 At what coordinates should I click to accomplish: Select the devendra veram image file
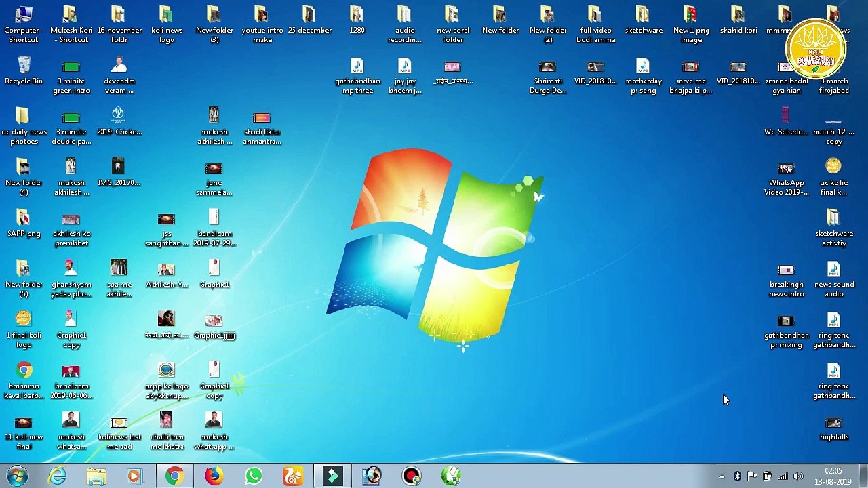coord(119,76)
